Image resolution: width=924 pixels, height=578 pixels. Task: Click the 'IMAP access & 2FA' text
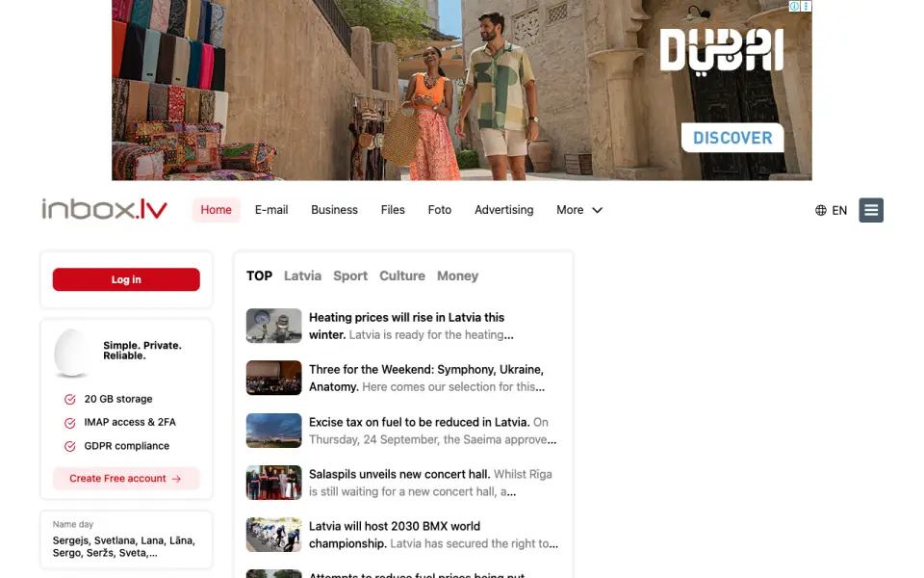(130, 422)
